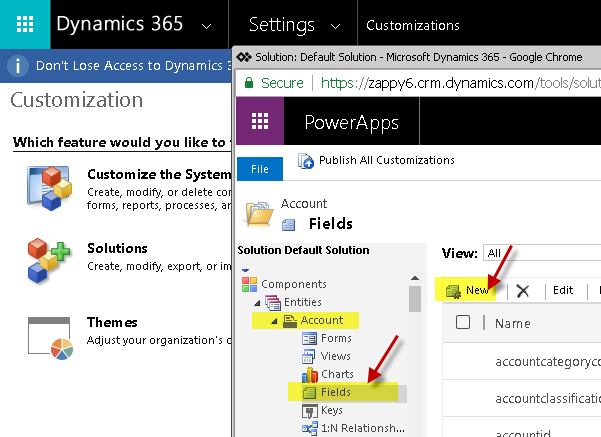Click the accountcategorycode field row
Viewport: 601px width, 437px height.
(x=522, y=361)
